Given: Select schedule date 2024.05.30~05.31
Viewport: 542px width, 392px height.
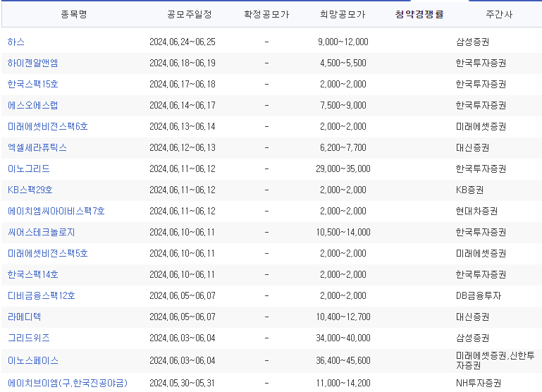Looking at the screenshot, I should tap(182, 383).
